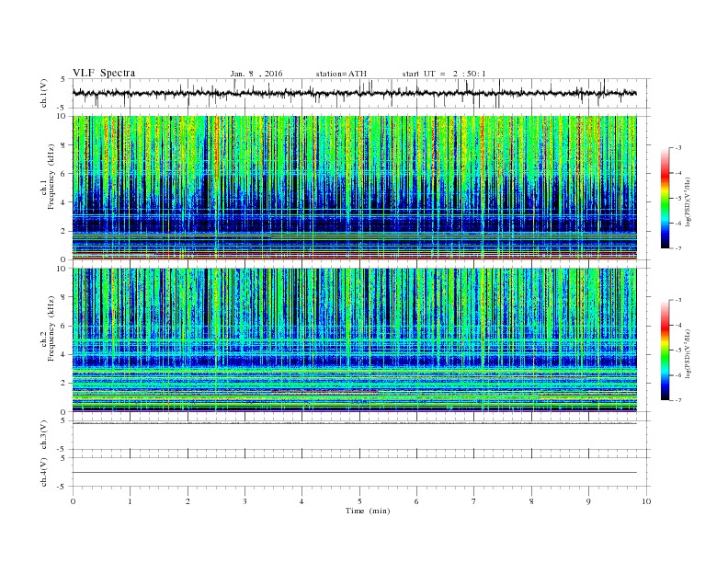This screenshot has height=563, width=728.
Task: Click the ch.2 PSD color scale bar
Action: click(665, 350)
